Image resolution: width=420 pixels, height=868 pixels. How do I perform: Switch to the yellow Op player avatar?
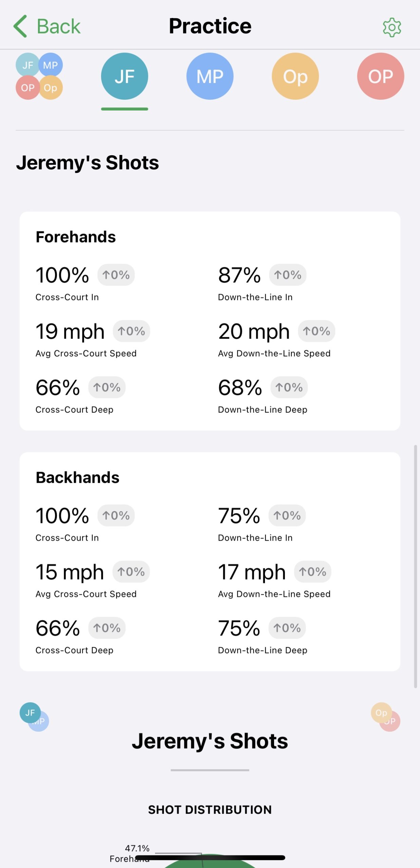click(295, 76)
